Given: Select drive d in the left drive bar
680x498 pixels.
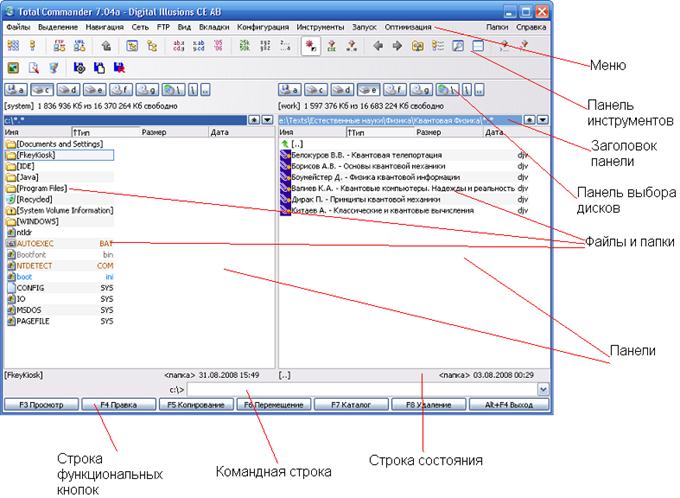Looking at the screenshot, I should click(x=69, y=90).
